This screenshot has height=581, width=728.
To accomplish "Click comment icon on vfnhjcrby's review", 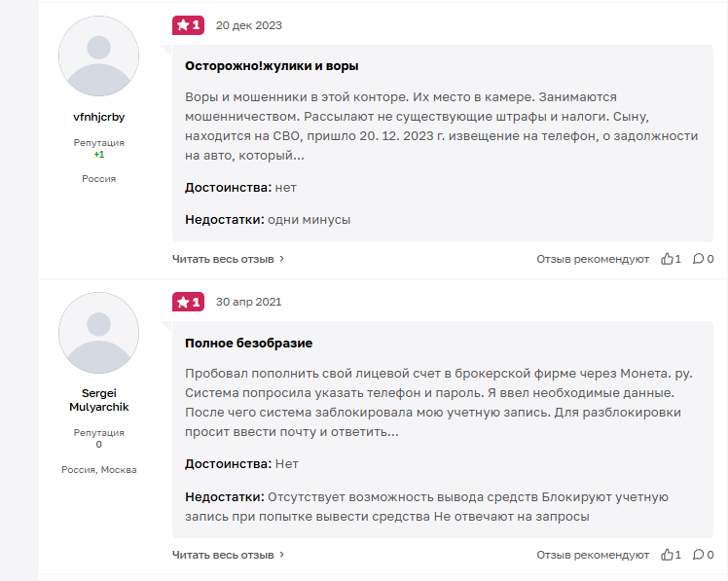I will (x=698, y=259).
